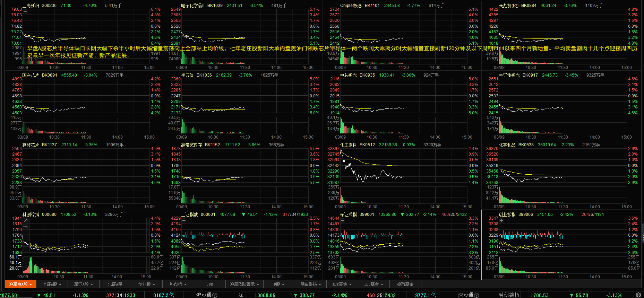Click the 深证成指 intraday price chart
Image resolution: width=644 pixels, height=298 pixels.
(404, 236)
